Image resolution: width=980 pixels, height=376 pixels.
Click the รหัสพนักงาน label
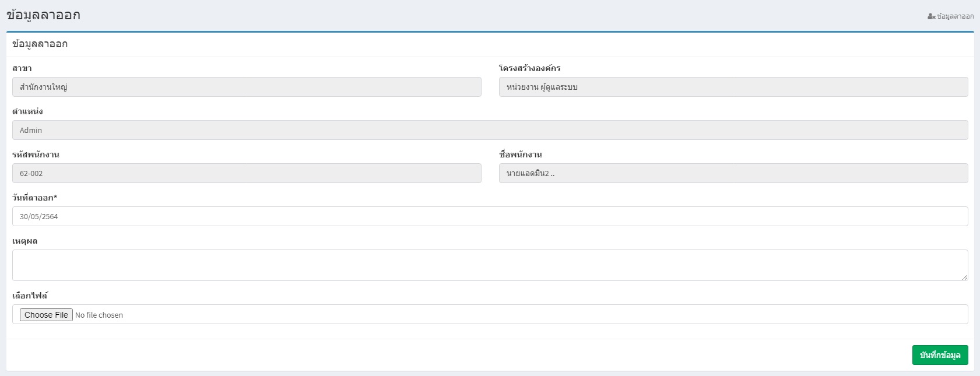tap(36, 154)
